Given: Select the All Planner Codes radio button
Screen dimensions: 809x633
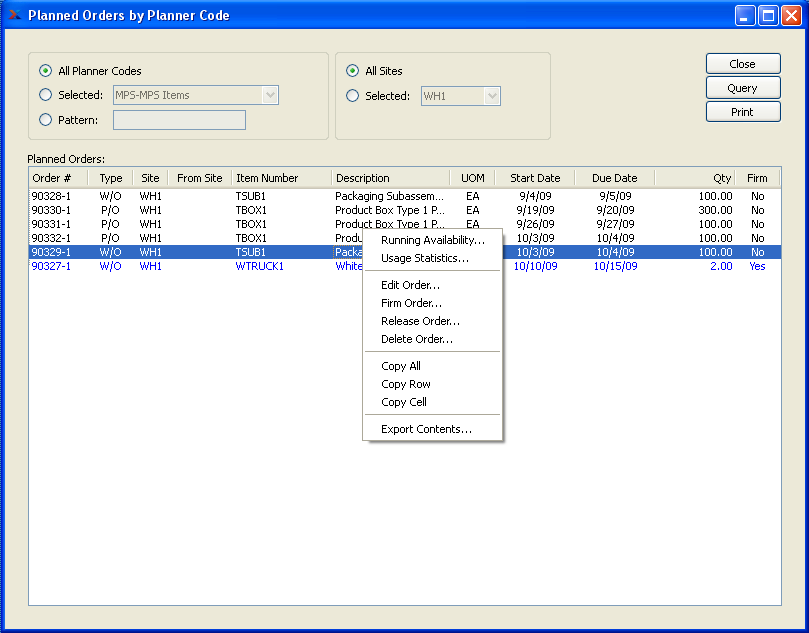Looking at the screenshot, I should 45,71.
